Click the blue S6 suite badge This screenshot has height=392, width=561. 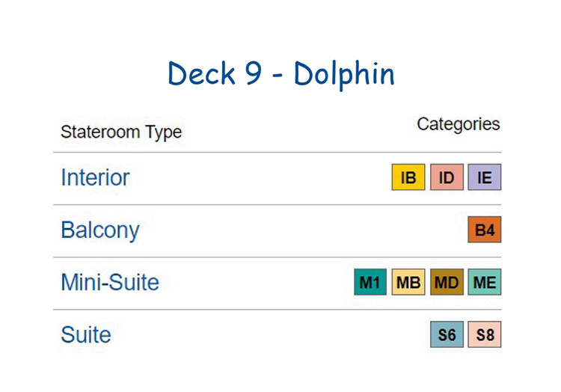(x=447, y=334)
